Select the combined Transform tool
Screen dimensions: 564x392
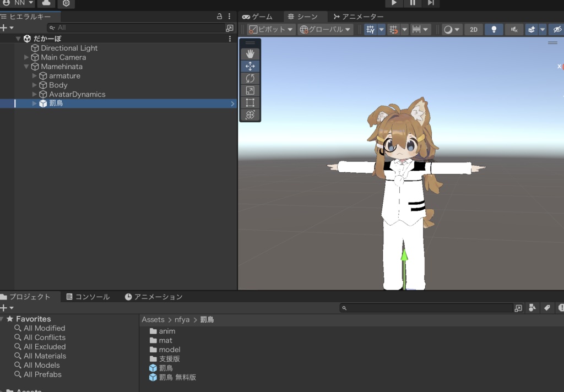[x=250, y=115]
